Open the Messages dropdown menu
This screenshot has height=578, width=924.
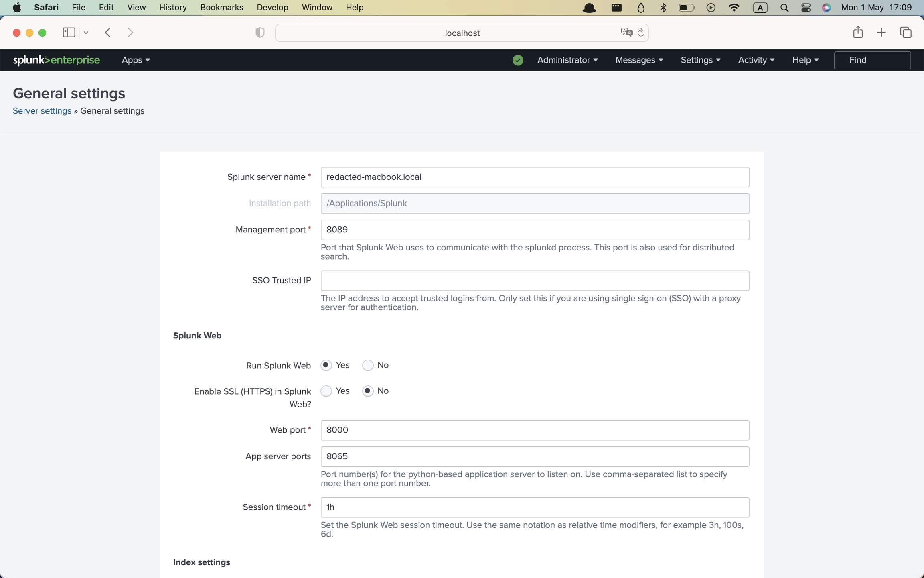(639, 60)
